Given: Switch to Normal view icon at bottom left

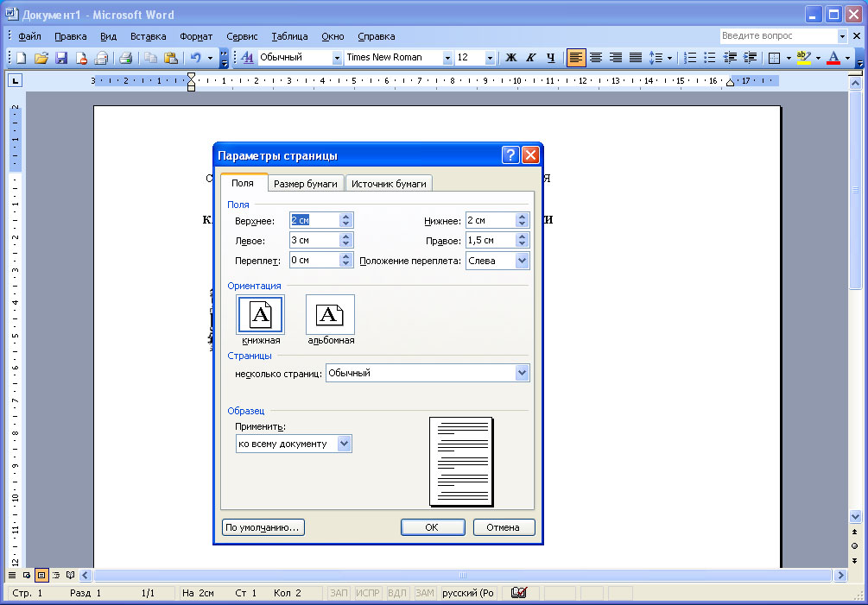Looking at the screenshot, I should click(x=12, y=575).
